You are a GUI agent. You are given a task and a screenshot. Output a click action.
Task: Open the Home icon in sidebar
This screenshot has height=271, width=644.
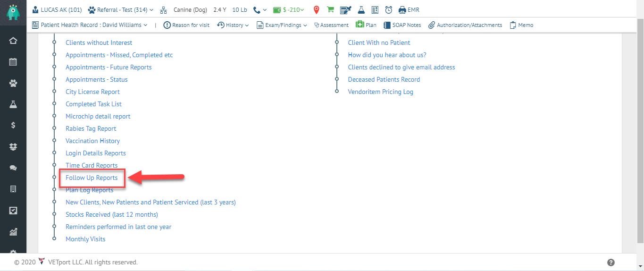pyautogui.click(x=13, y=41)
